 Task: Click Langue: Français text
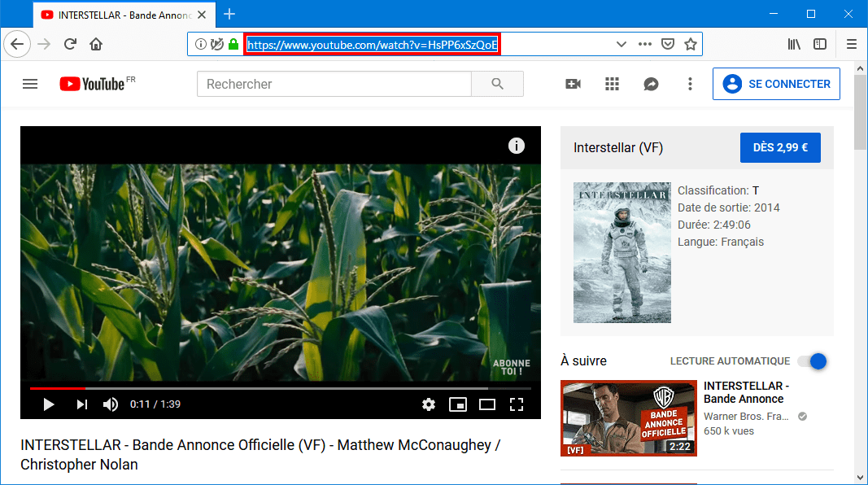721,242
